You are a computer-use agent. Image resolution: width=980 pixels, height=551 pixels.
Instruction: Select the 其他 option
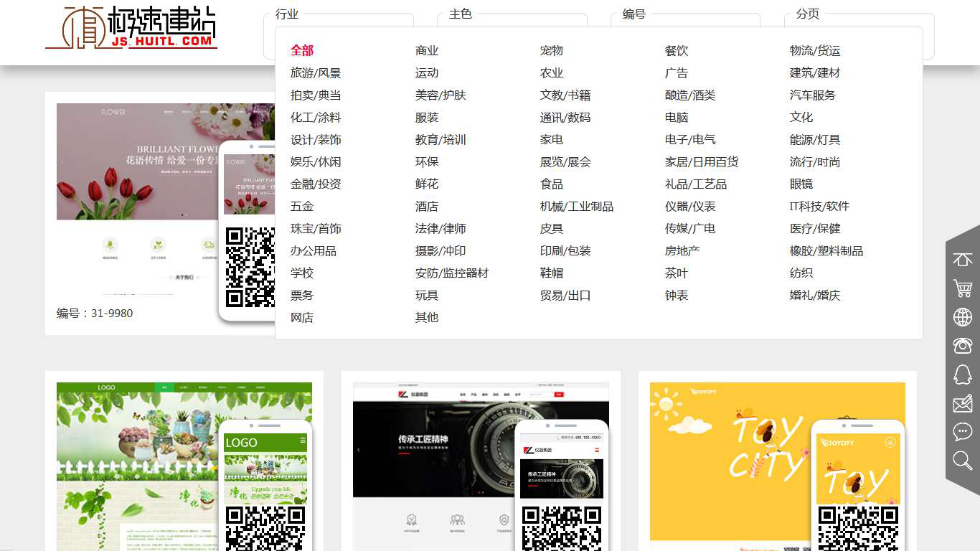427,318
